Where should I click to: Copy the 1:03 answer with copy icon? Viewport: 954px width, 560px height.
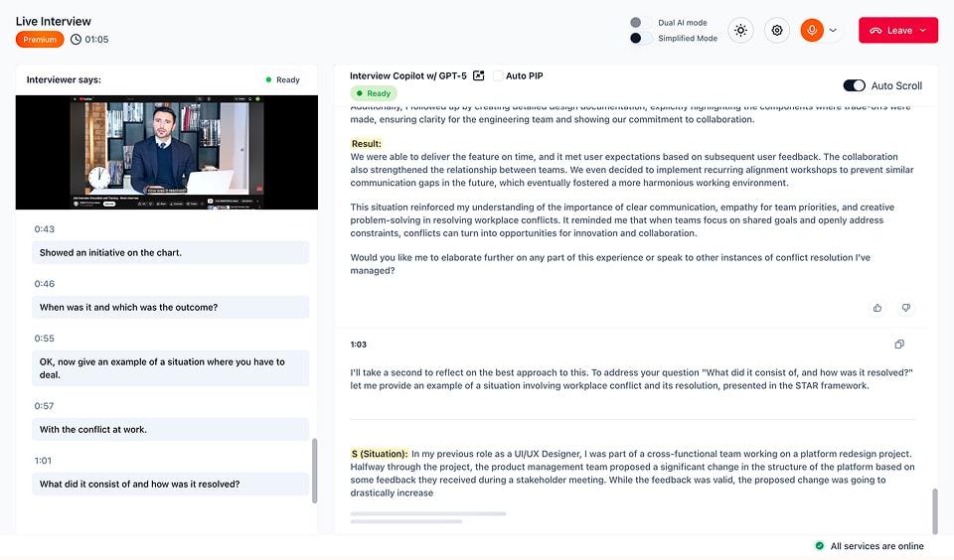tap(899, 345)
